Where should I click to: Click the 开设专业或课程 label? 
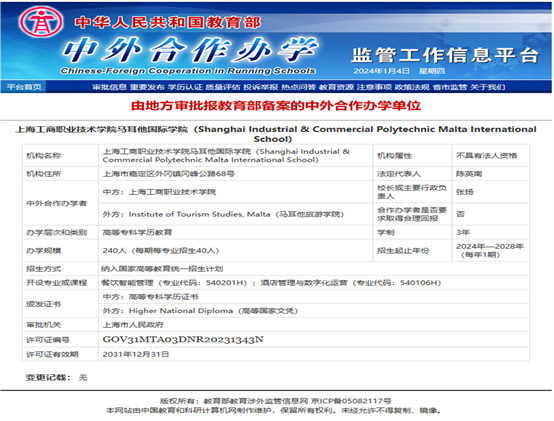point(57,283)
